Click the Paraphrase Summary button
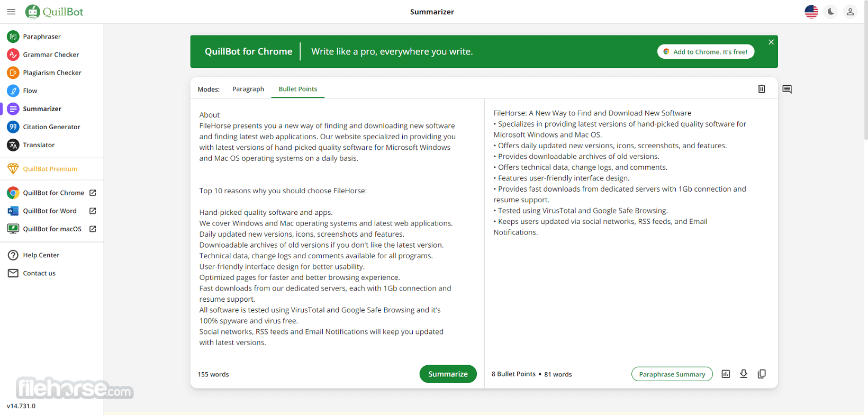This screenshot has width=868, height=415. tap(672, 374)
